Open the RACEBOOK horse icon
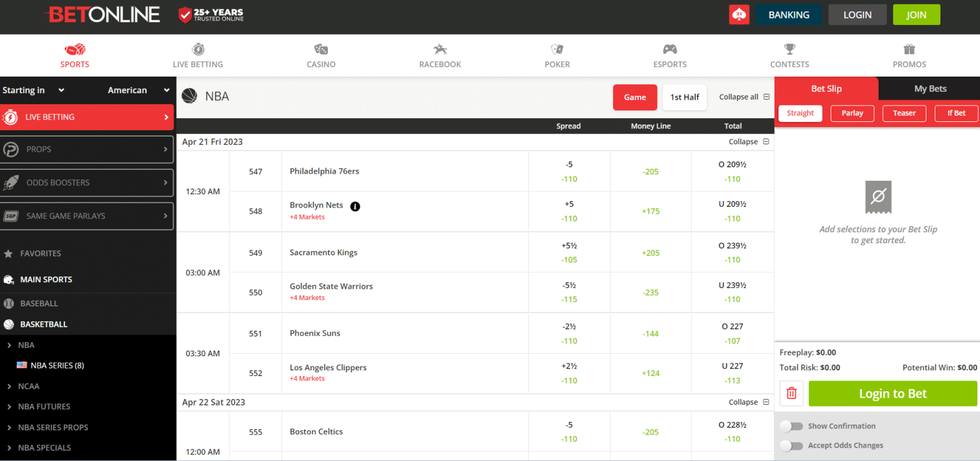Viewport: 980px width, 461px height. (440, 49)
